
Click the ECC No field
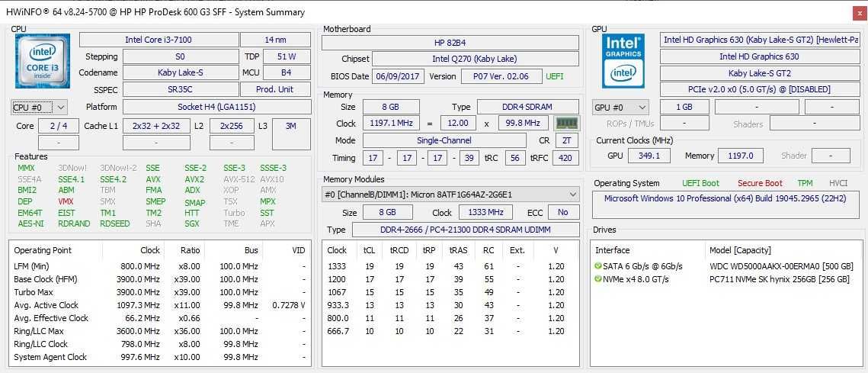click(563, 212)
